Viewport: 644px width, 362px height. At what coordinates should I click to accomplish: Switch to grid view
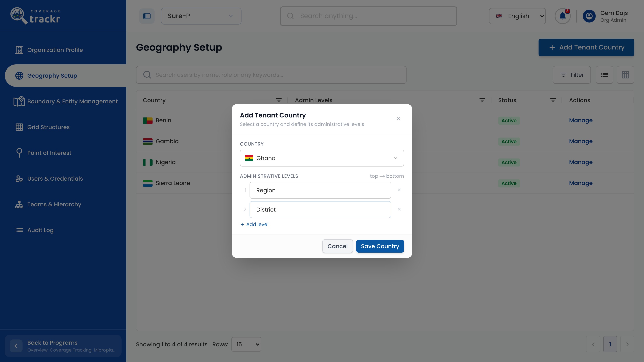[625, 75]
